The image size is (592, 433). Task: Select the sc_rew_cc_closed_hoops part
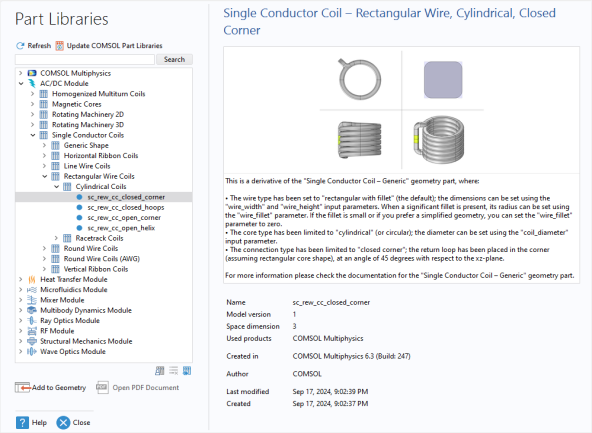click(126, 207)
